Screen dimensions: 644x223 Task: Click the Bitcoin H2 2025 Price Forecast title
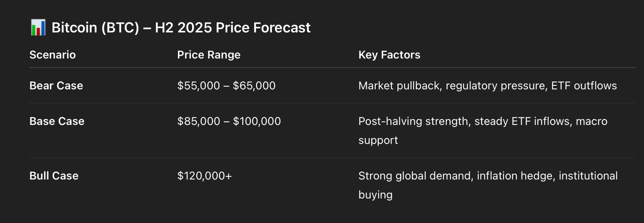point(181,28)
